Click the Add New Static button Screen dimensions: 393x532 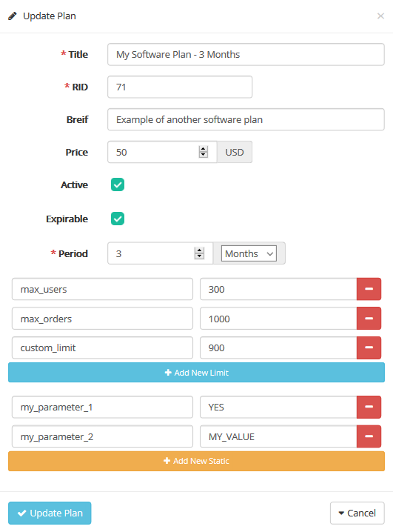[x=197, y=461]
